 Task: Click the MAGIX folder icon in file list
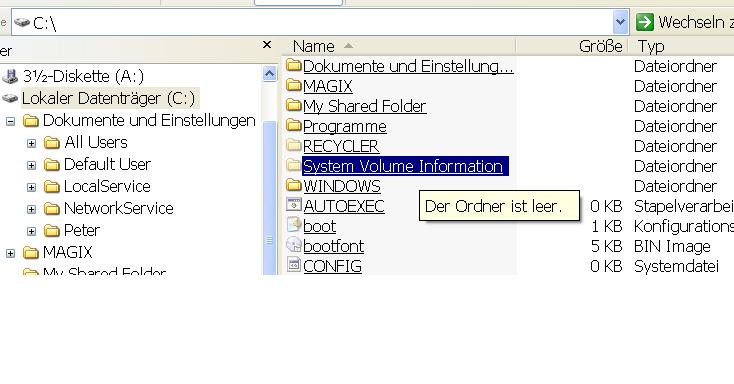[x=294, y=86]
